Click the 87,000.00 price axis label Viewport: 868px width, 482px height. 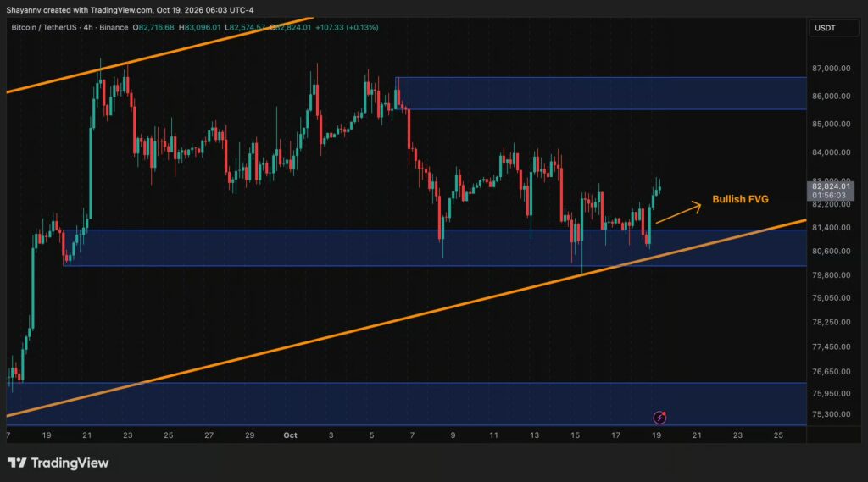point(831,68)
